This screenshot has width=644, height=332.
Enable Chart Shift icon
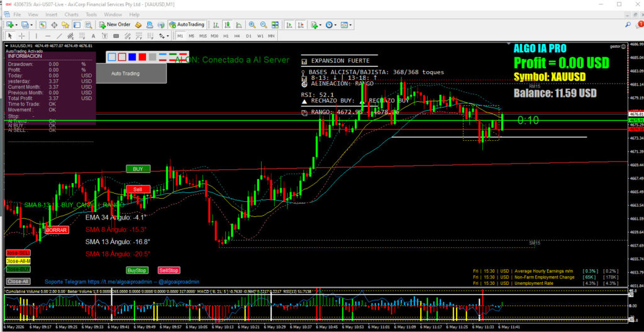301,25
